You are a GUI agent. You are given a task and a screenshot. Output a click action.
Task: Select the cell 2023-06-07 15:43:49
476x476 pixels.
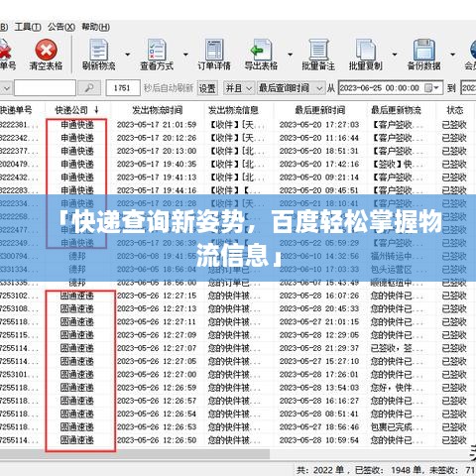pyautogui.click(x=319, y=283)
